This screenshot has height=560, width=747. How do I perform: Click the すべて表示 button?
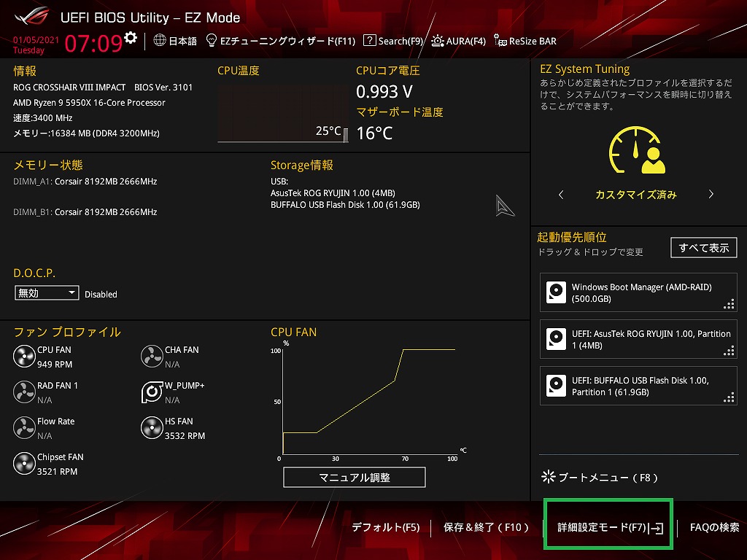[x=704, y=248]
